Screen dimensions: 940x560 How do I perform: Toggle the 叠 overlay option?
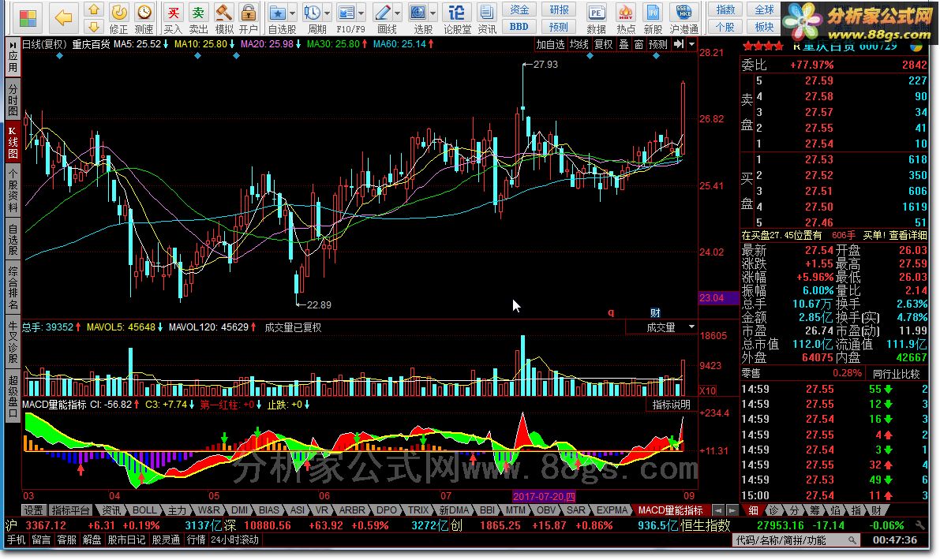click(x=624, y=43)
